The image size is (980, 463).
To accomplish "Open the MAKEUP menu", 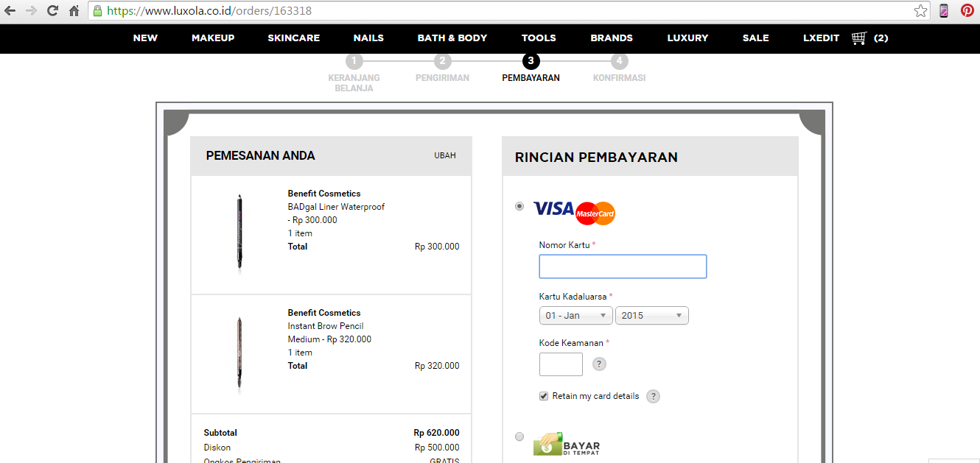I will pos(213,38).
